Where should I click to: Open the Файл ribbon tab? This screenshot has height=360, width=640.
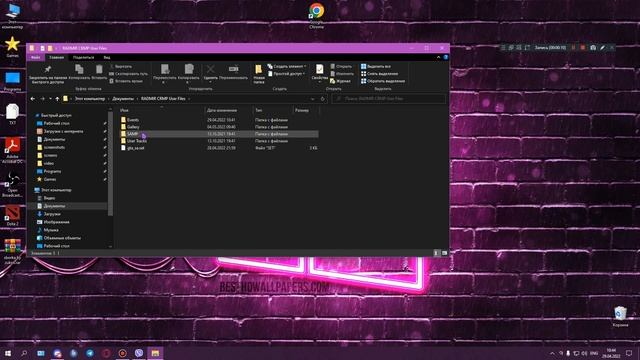click(36, 57)
